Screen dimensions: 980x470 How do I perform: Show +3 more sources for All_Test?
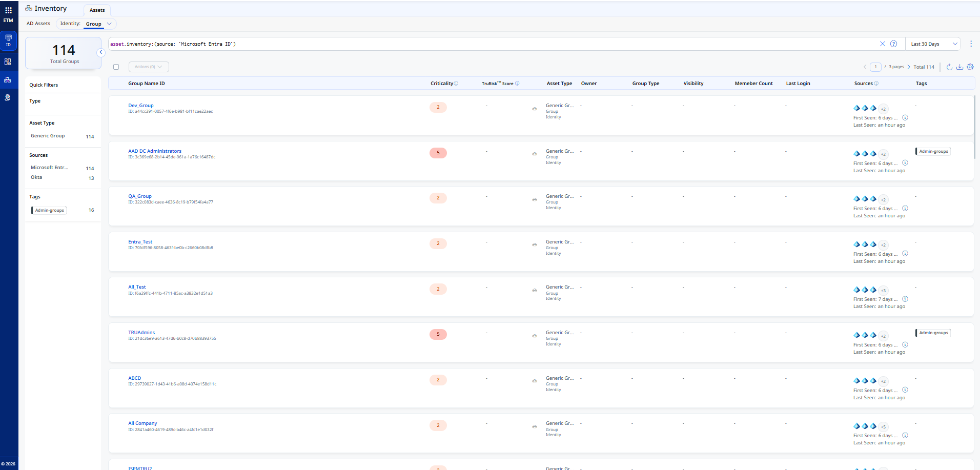pos(883,291)
